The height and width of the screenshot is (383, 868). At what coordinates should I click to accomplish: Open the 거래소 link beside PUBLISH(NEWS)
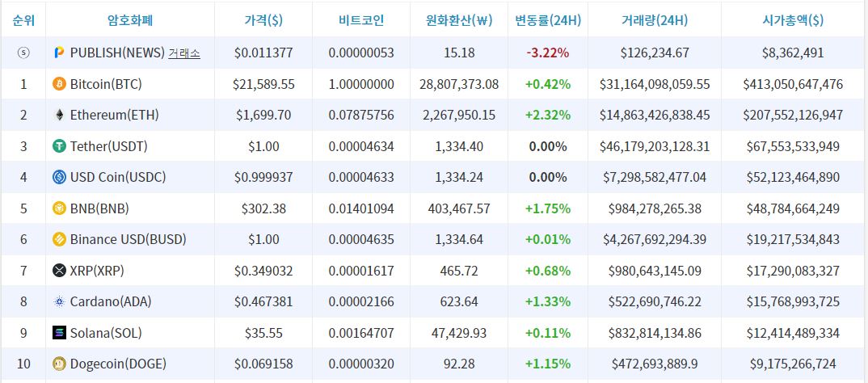(x=184, y=53)
